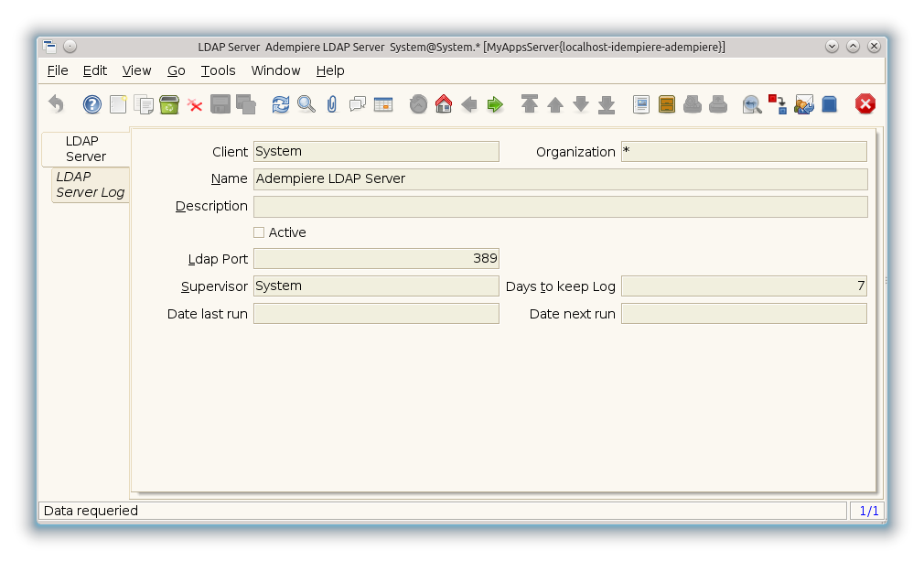
Task: Open the record lookup magnifier icon
Action: click(306, 104)
